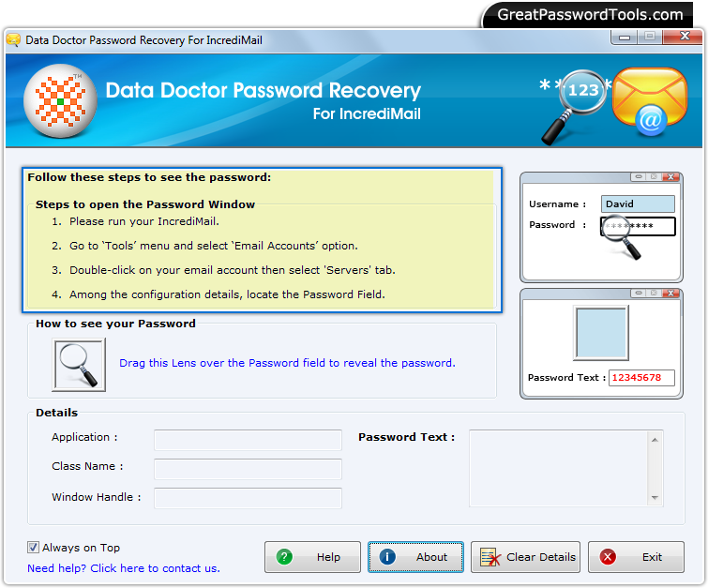Click the Window Handle input field
708x588 pixels.
coord(248,498)
